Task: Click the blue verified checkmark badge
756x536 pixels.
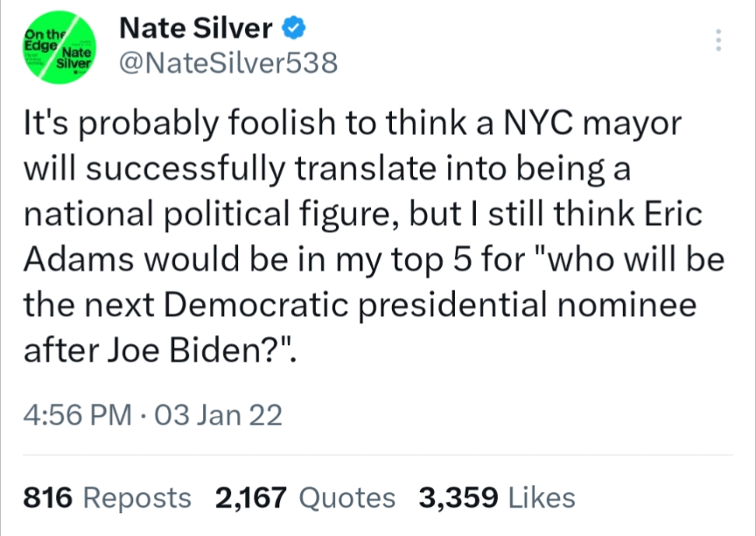Action: pos(293,29)
